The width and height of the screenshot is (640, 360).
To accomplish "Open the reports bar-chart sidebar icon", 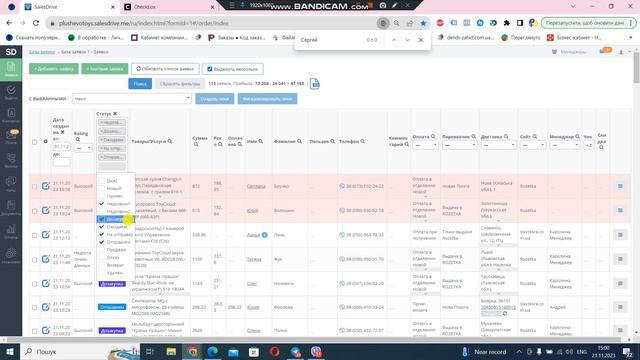I will (x=11, y=231).
